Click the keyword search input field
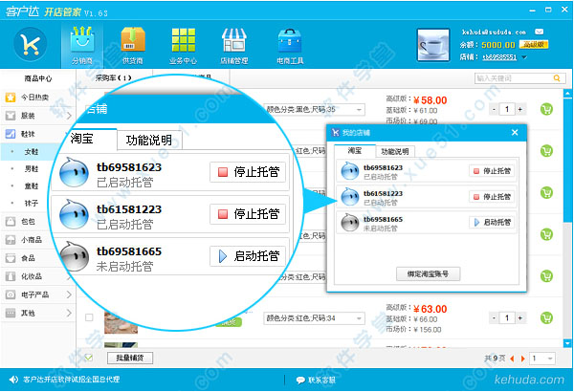Screen dimensions: 574x392 (x=515, y=78)
